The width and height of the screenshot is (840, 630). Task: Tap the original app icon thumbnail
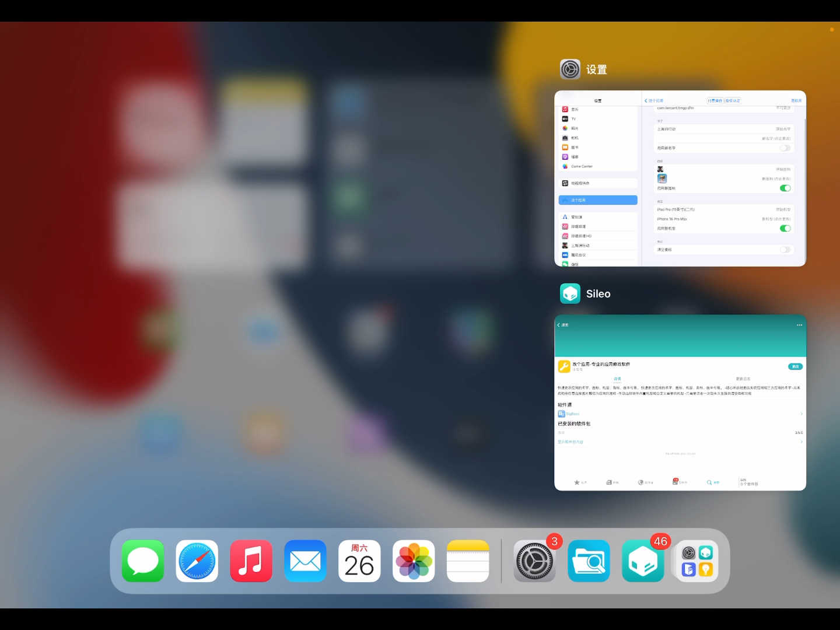(x=660, y=169)
